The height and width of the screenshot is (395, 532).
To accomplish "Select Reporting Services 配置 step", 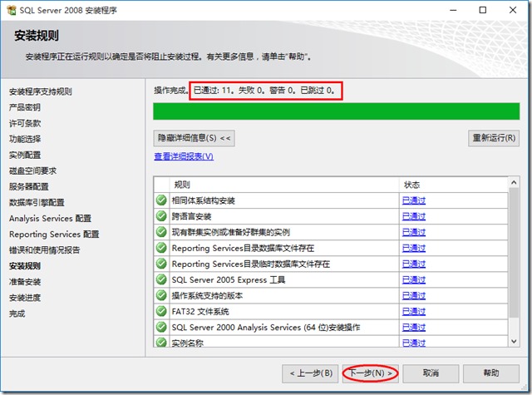I will point(54,235).
